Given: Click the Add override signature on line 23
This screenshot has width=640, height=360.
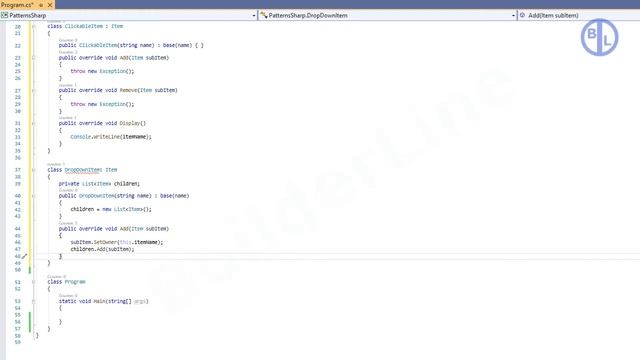Looking at the screenshot, I should pyautogui.click(x=114, y=58).
